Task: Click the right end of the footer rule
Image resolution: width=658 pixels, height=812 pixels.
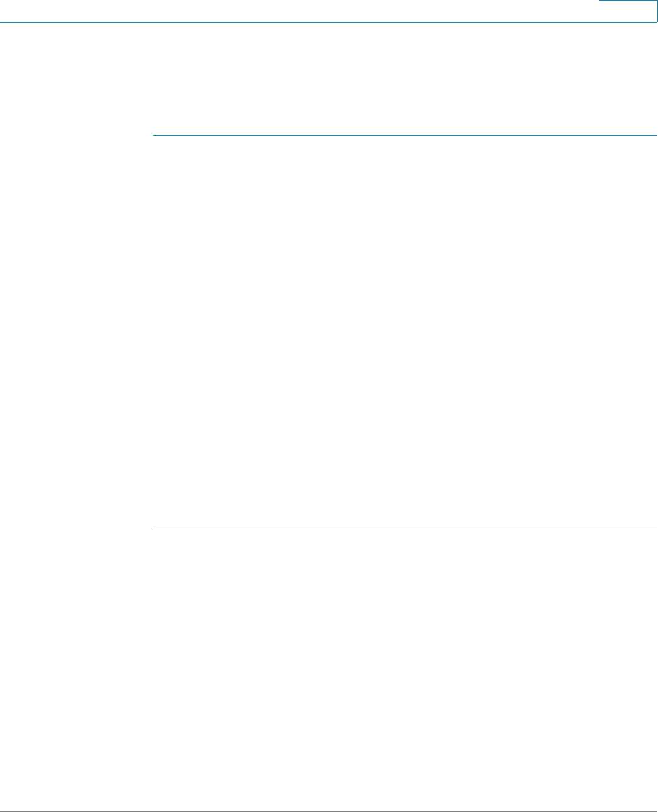Action: pos(656,811)
